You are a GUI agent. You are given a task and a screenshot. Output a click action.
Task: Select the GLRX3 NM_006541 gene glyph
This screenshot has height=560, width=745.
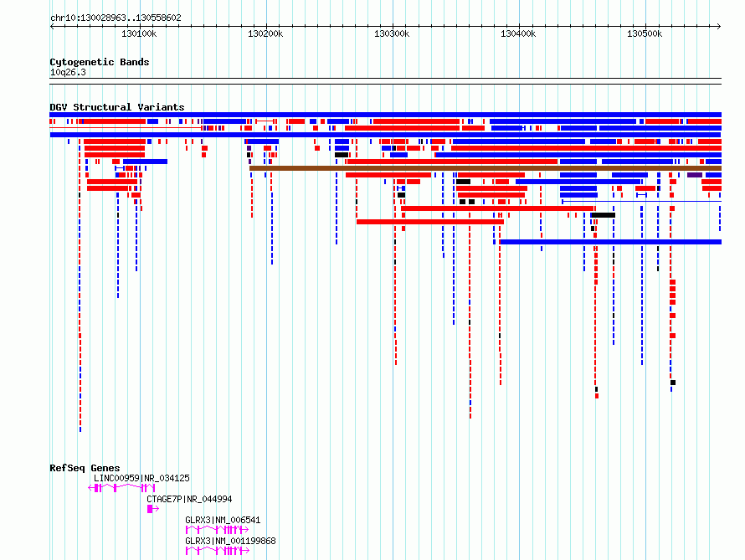(x=217, y=530)
